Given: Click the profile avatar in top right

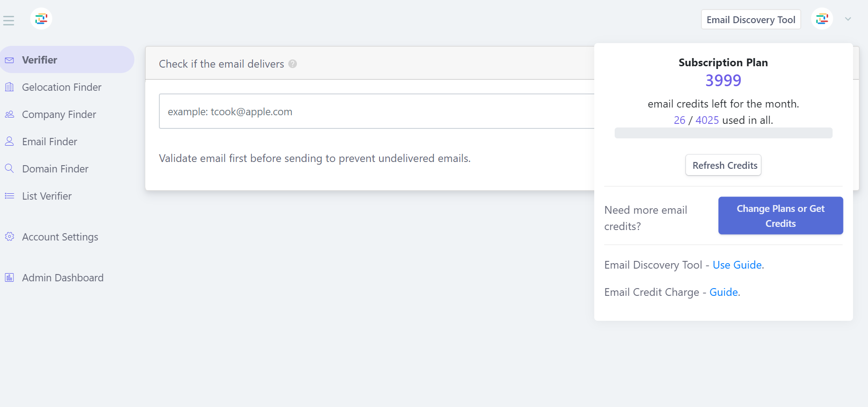Looking at the screenshot, I should [x=822, y=19].
